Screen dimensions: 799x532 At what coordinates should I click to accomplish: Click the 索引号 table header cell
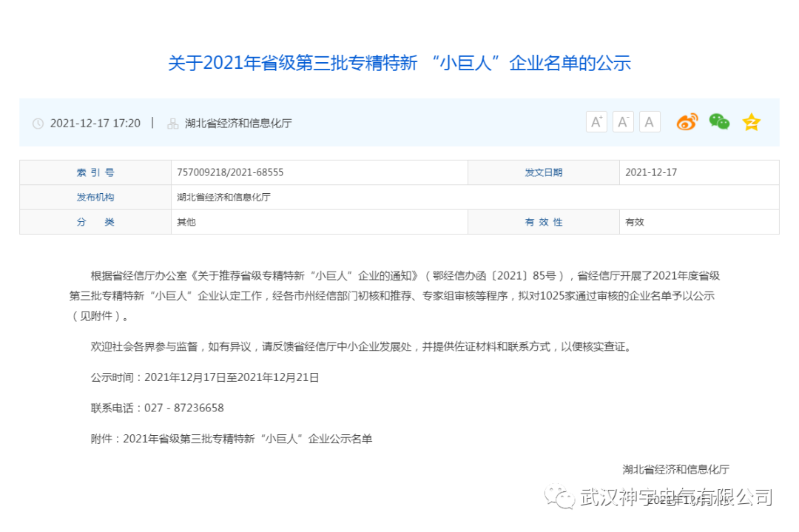(x=95, y=172)
